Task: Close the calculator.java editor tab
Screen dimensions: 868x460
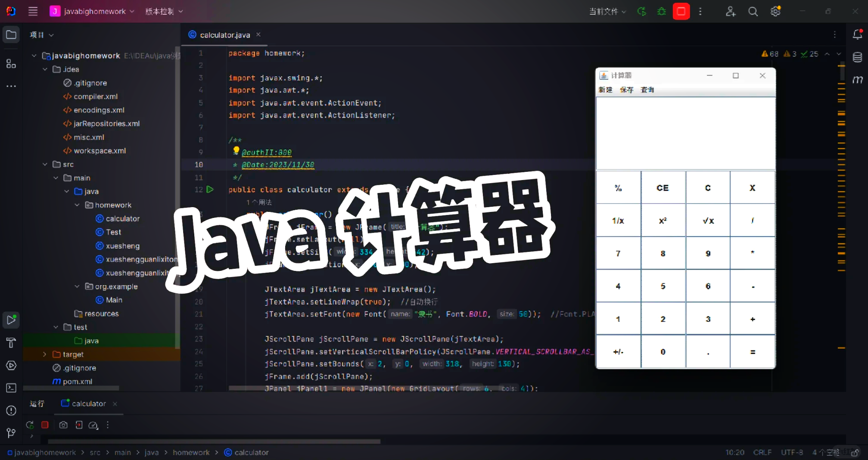Action: pos(258,34)
